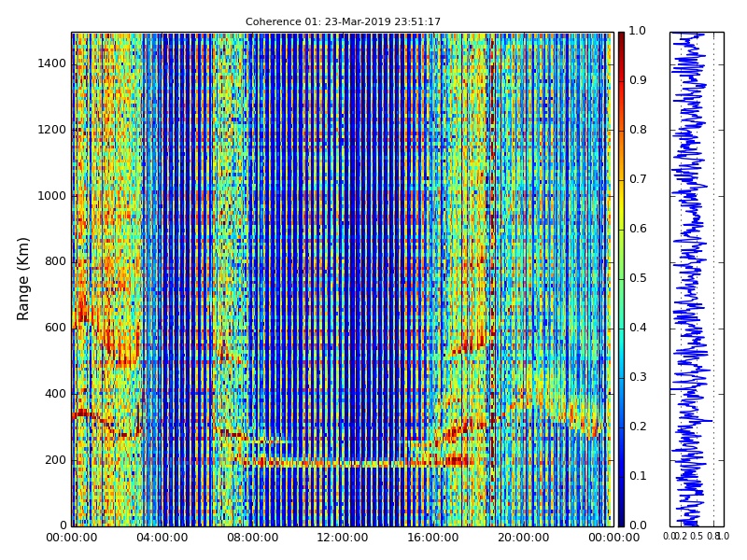
Task: Click the 200 range tick label
Action: click(55, 460)
